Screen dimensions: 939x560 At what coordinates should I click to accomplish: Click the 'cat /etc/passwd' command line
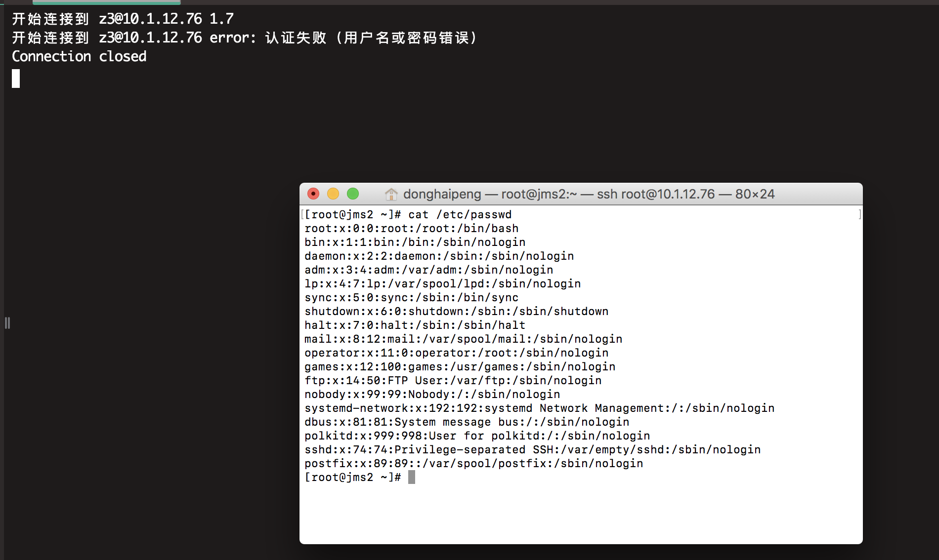coord(408,214)
